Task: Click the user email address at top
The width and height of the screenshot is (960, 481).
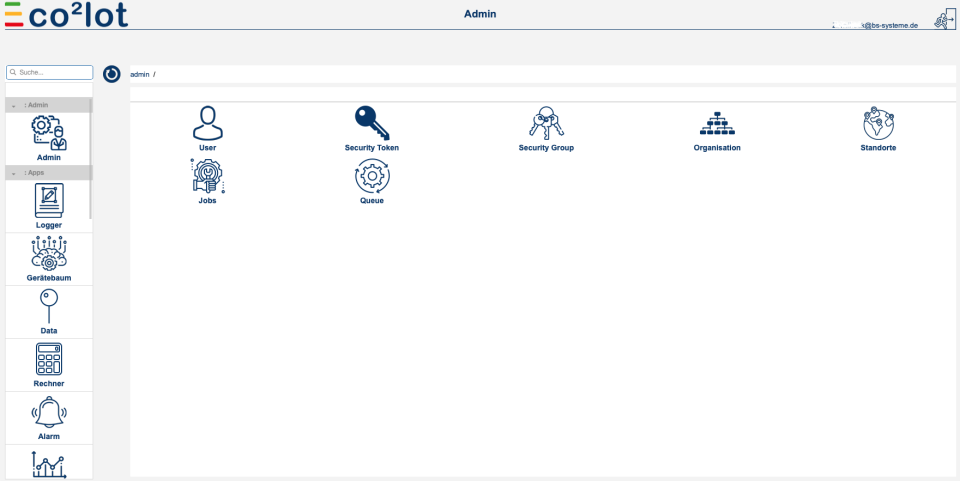Action: (x=875, y=25)
